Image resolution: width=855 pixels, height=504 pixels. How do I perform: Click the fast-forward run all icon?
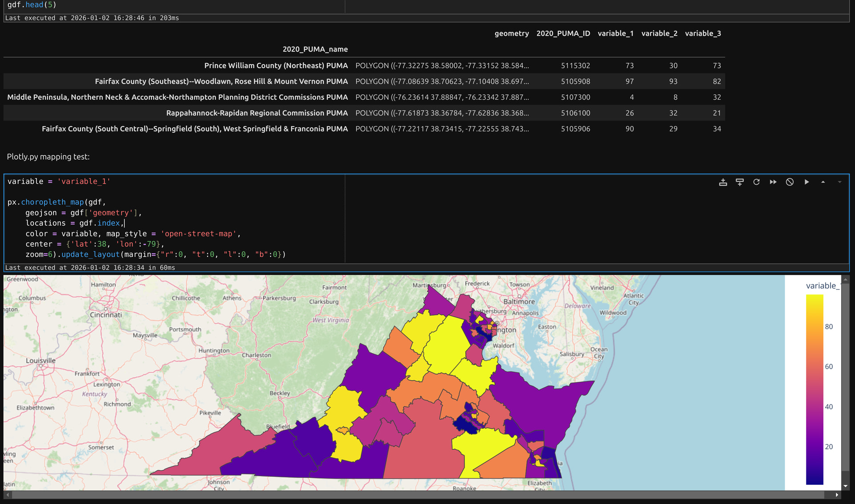pos(773,182)
